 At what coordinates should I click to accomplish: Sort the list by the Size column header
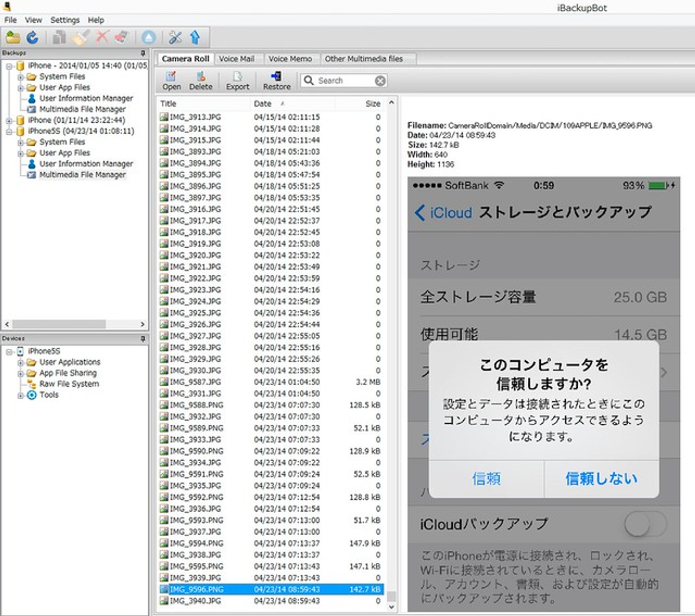(359, 103)
